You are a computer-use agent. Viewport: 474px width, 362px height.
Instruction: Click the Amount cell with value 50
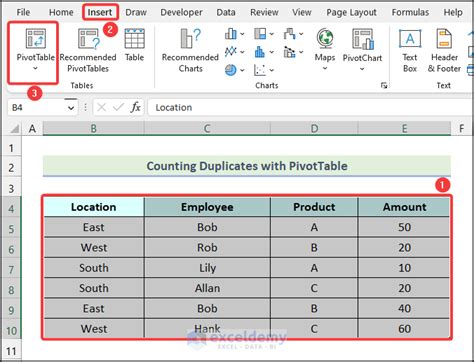[404, 227]
